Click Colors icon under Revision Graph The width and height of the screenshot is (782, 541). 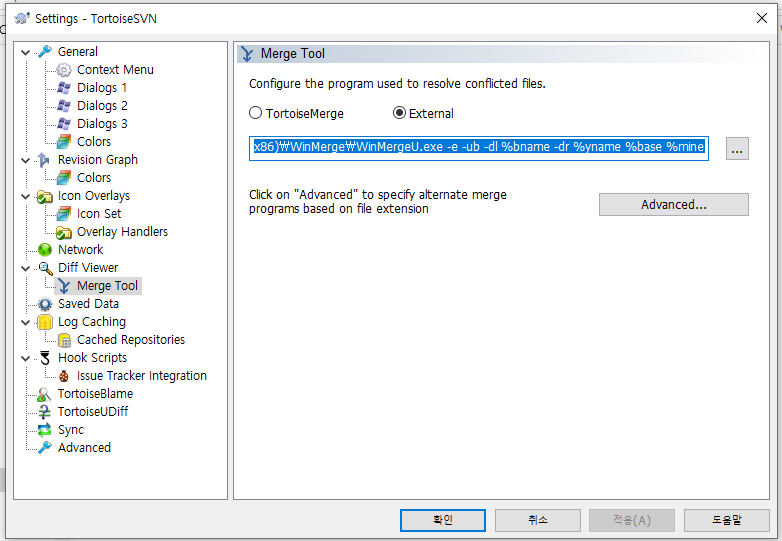(64, 178)
